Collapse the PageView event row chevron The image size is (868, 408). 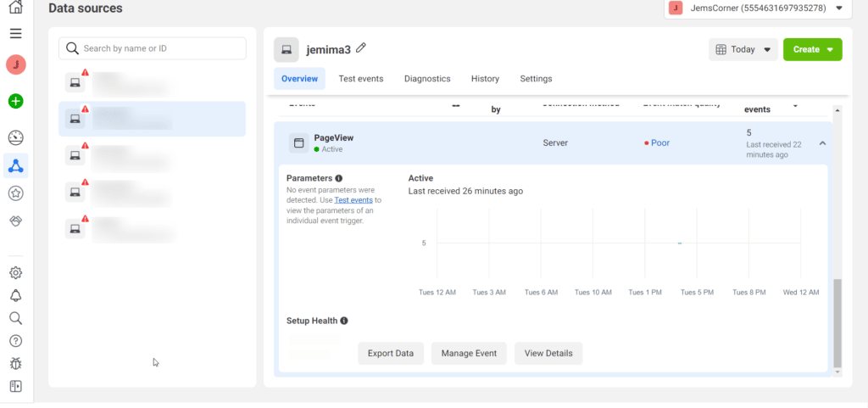click(x=821, y=143)
